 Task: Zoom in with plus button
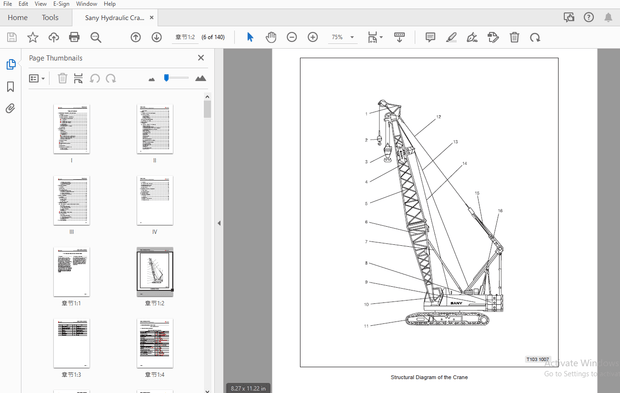(x=313, y=37)
